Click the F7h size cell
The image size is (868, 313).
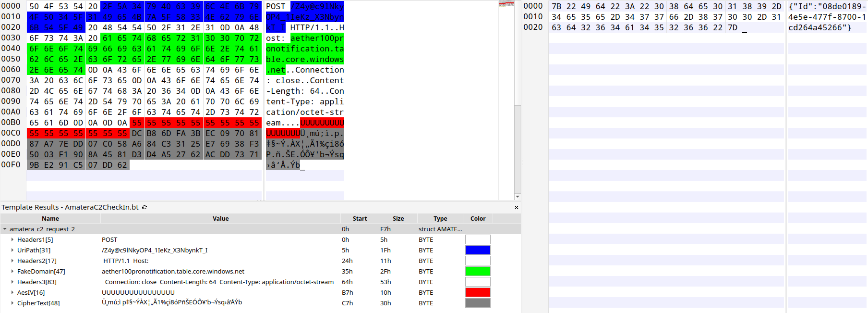[x=386, y=229]
